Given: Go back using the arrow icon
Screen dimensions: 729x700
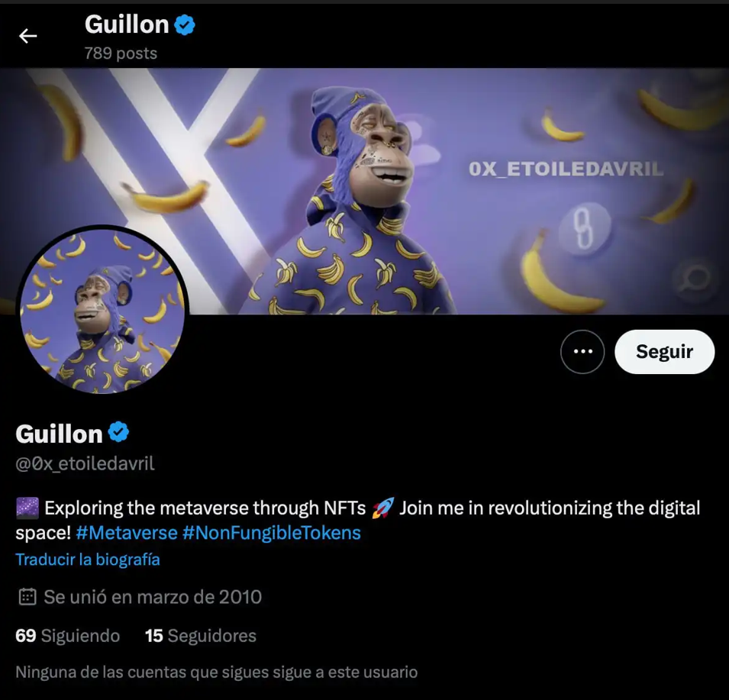Looking at the screenshot, I should [x=27, y=36].
